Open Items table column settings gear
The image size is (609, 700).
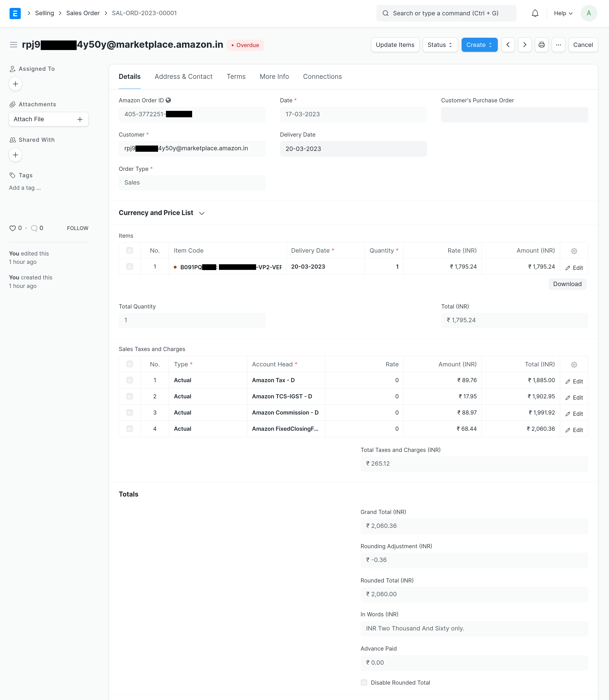pos(574,251)
